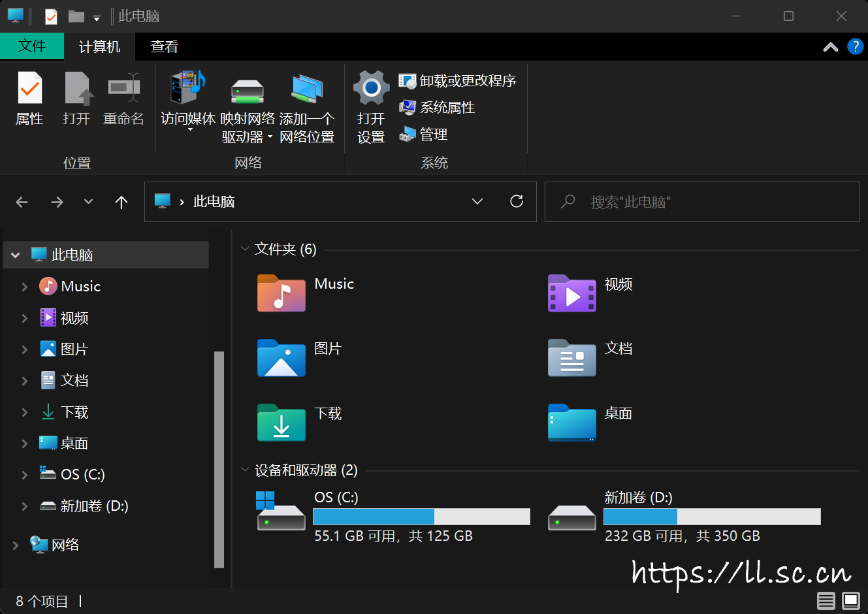Expand the Music tree node chevron
Viewport: 868px width, 614px height.
[x=25, y=287]
